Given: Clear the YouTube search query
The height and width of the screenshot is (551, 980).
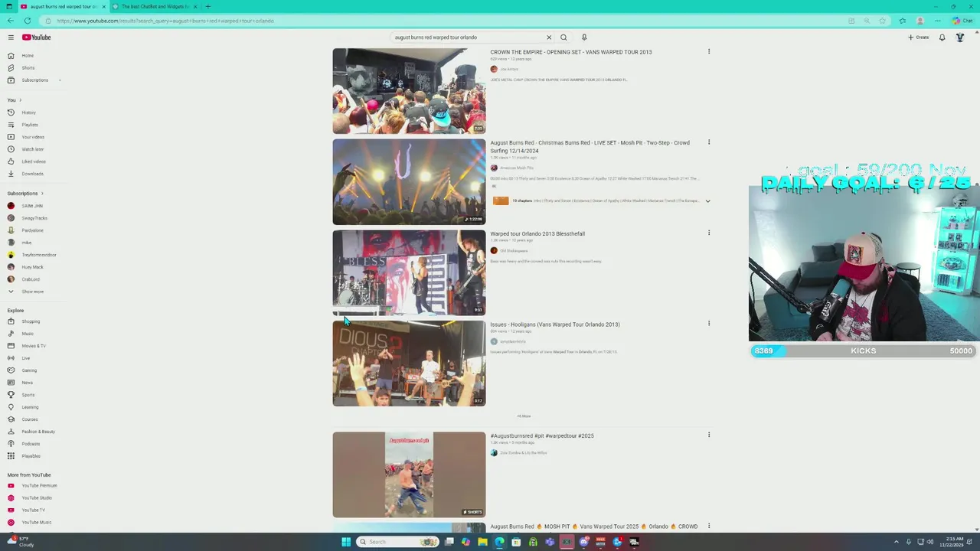Looking at the screenshot, I should coord(548,37).
